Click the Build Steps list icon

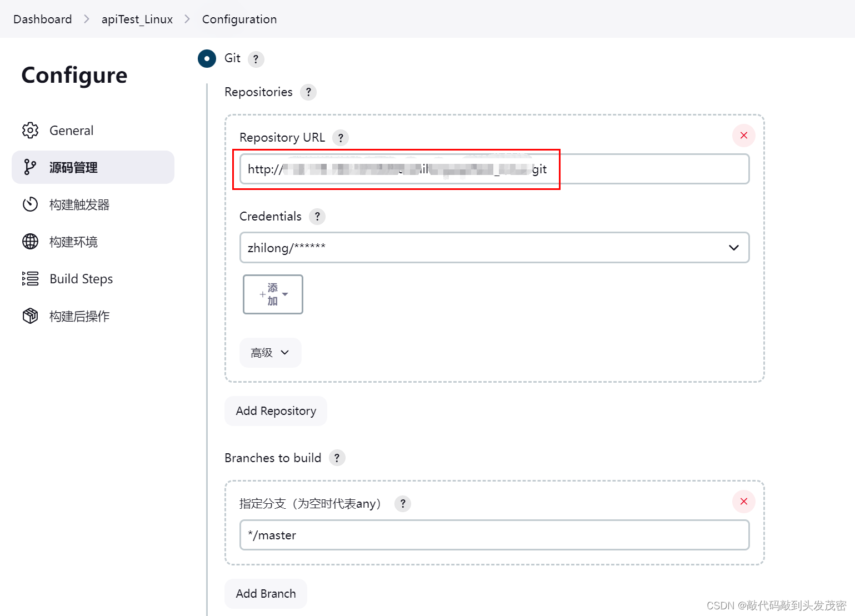(x=30, y=279)
